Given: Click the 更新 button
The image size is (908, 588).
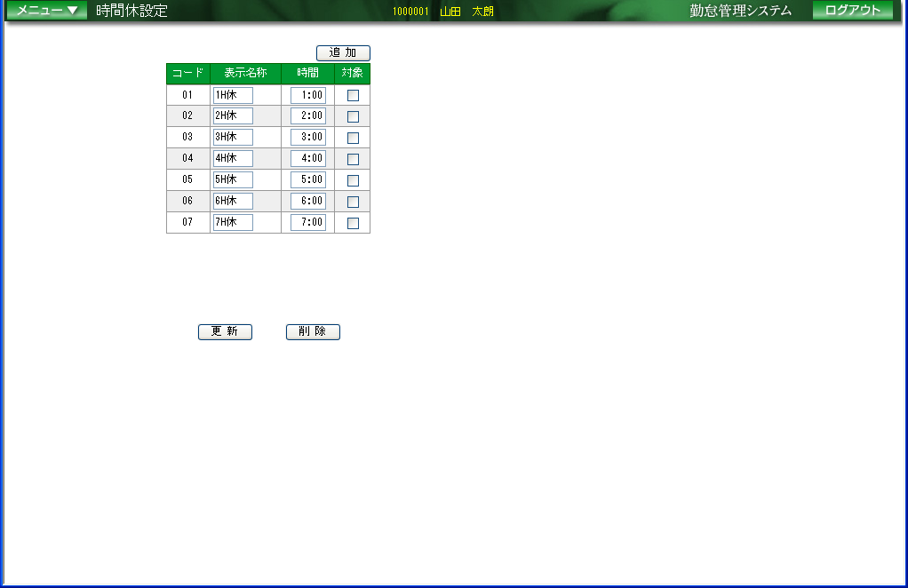Looking at the screenshot, I should [225, 331].
